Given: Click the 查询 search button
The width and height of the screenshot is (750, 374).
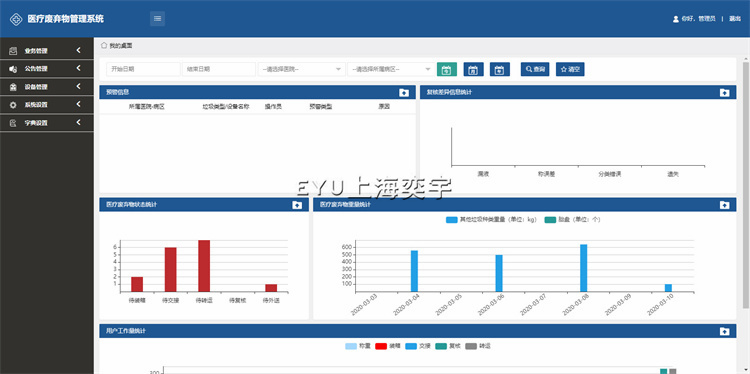Looking at the screenshot, I should coord(535,69).
